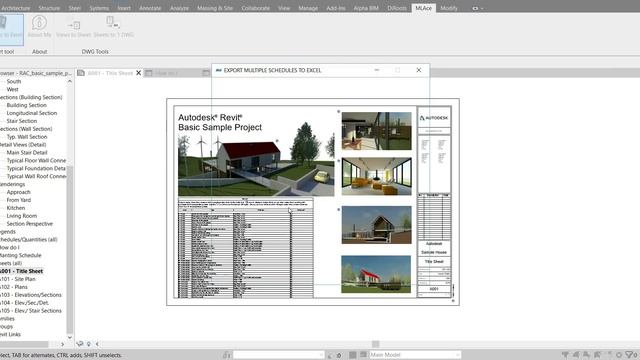Open the Annotate ribbon tab

[150, 8]
